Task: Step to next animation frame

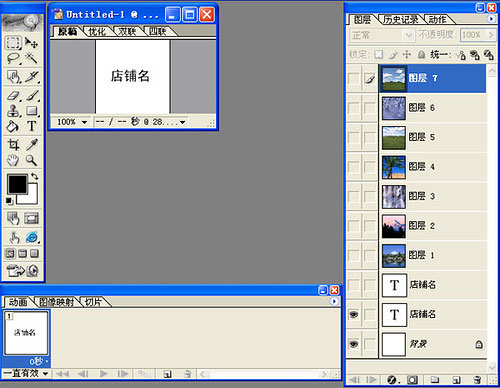Action: click(123, 374)
